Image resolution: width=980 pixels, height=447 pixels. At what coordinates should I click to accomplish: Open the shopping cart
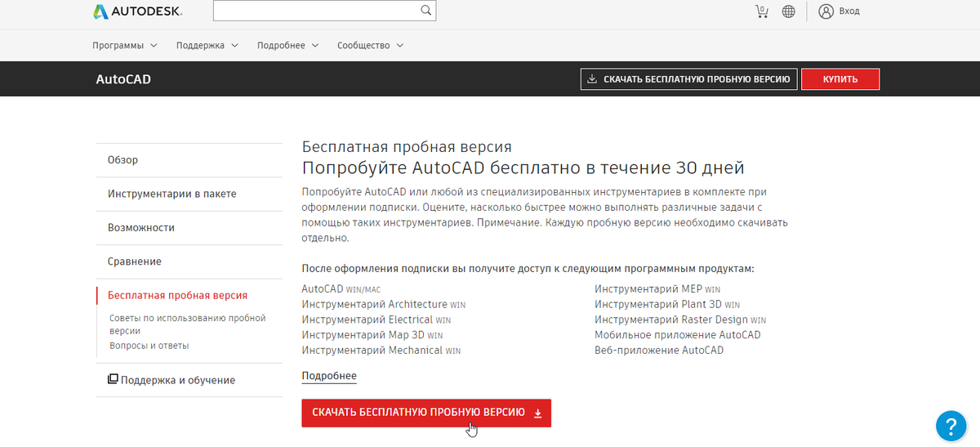761,11
